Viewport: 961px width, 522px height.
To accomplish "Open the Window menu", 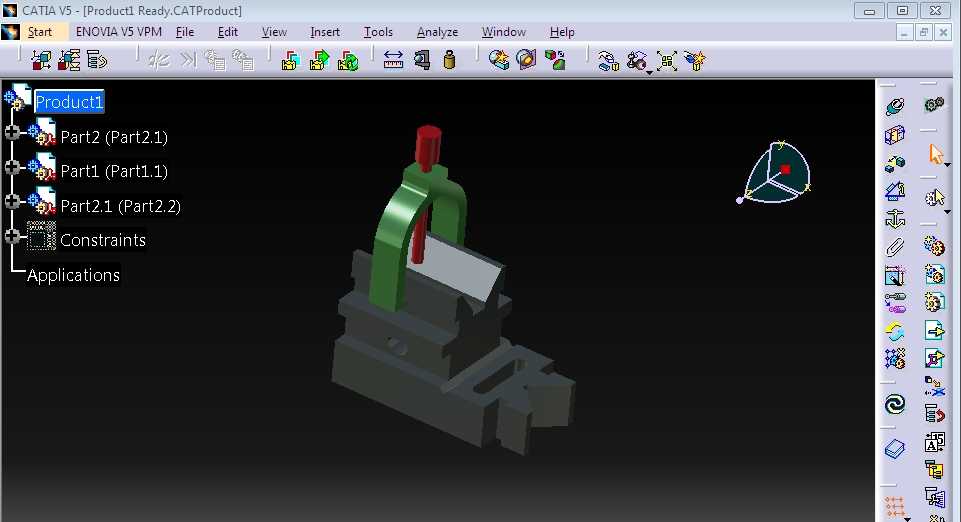I will 503,32.
